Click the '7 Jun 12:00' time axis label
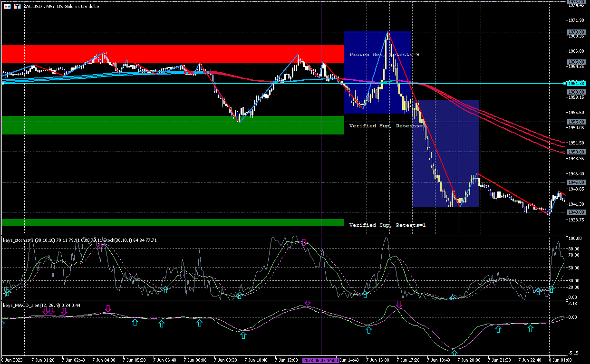The image size is (590, 364). pos(287,361)
